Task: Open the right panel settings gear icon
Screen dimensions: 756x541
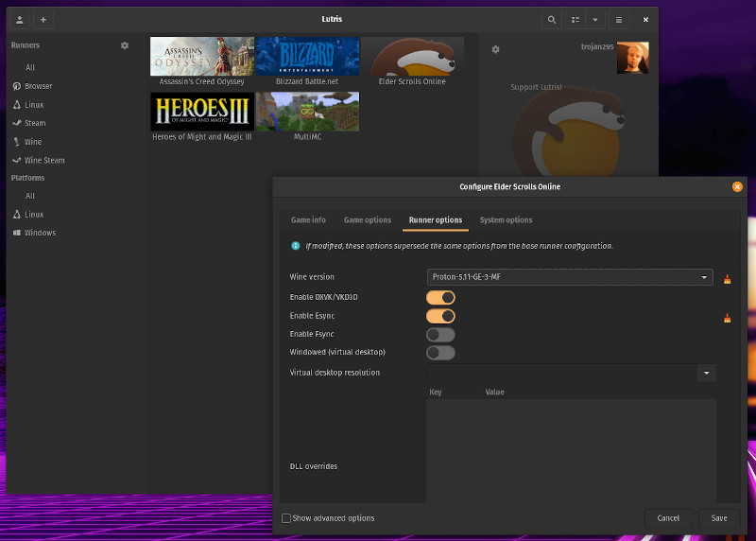Action: click(495, 50)
